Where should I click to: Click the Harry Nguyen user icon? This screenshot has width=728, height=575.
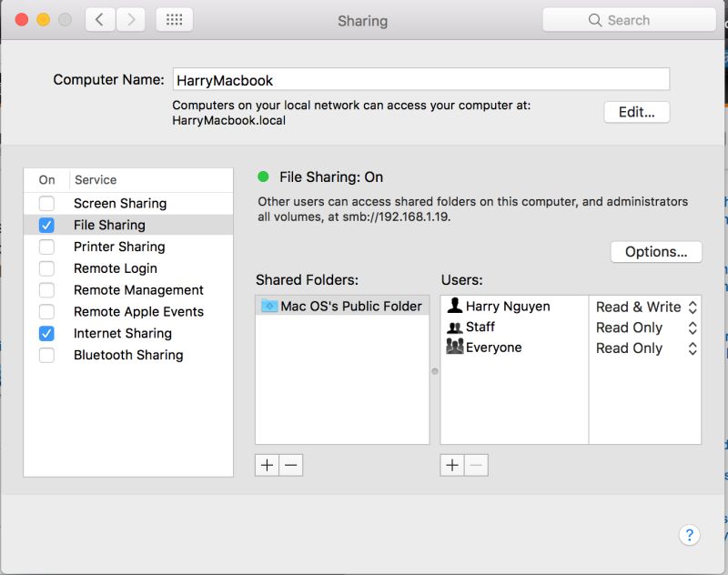(x=454, y=306)
